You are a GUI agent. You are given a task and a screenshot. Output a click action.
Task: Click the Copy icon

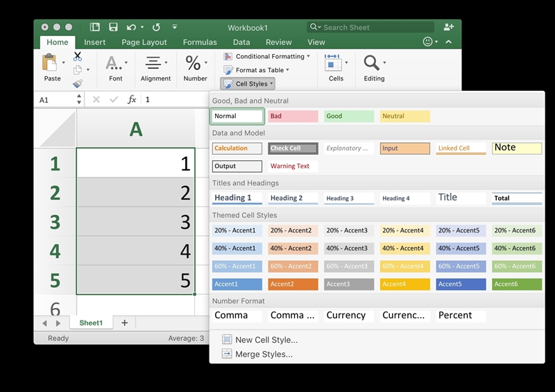point(78,70)
